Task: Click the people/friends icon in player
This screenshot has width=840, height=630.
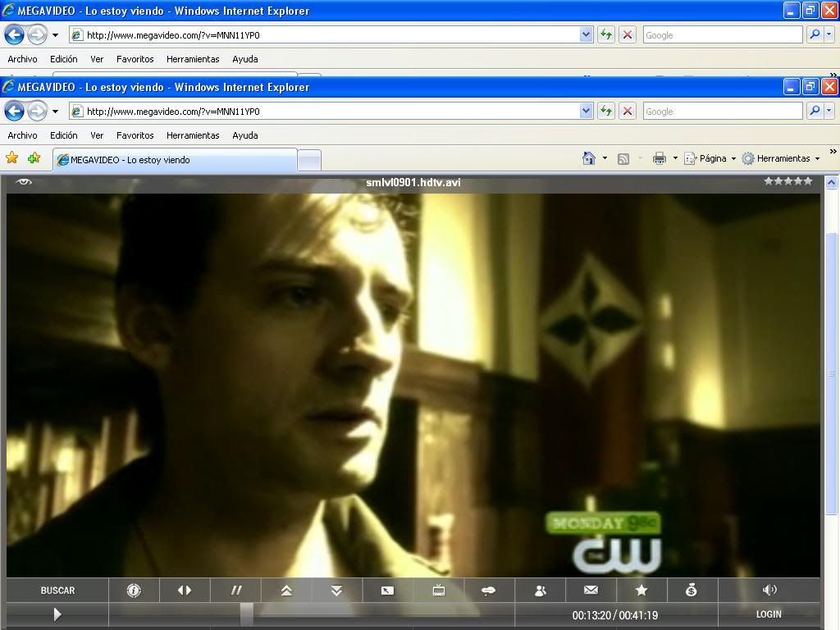Action: click(540, 590)
